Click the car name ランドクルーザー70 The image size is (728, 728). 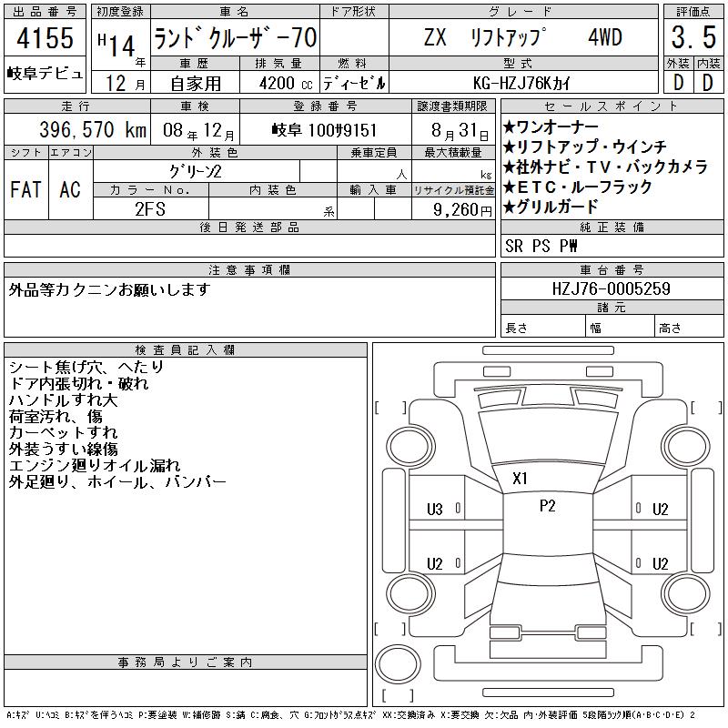pos(235,38)
